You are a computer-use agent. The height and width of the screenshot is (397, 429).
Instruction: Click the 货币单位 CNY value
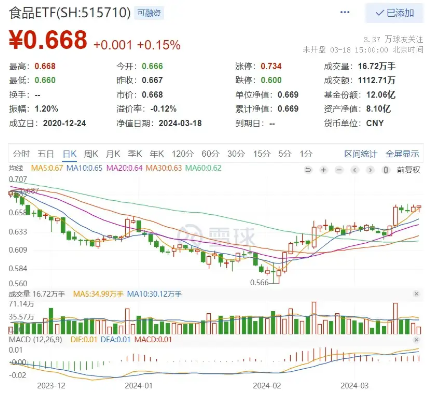point(375,123)
